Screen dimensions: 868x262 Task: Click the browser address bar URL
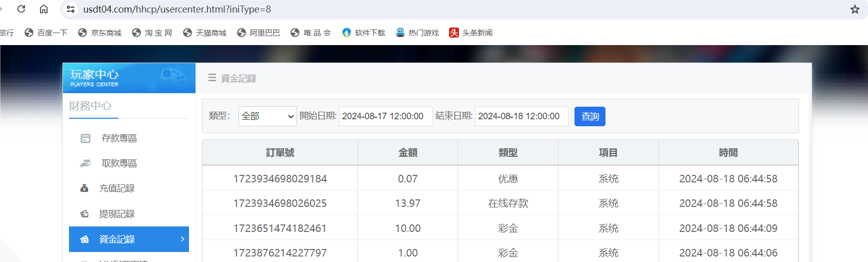pyautogui.click(x=177, y=9)
